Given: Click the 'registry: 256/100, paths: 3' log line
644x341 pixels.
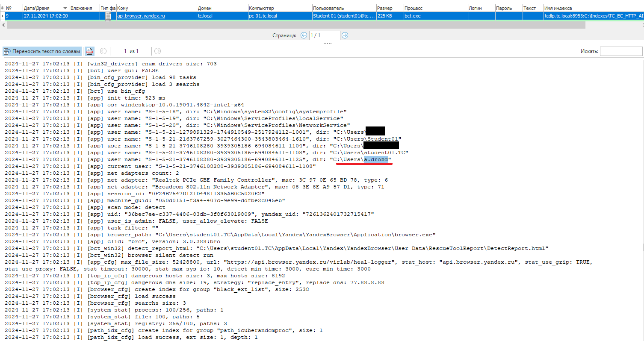Looking at the screenshot, I should click(116, 323).
